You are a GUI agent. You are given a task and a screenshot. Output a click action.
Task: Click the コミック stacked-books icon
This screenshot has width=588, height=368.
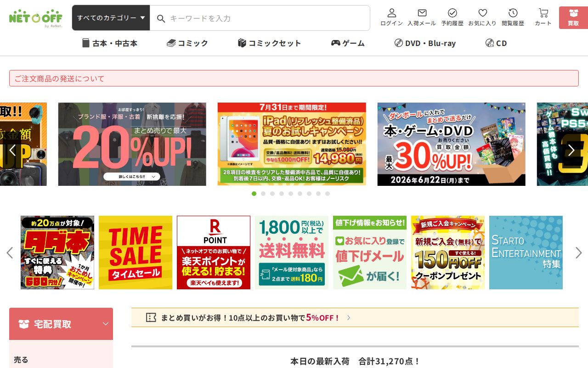click(171, 43)
